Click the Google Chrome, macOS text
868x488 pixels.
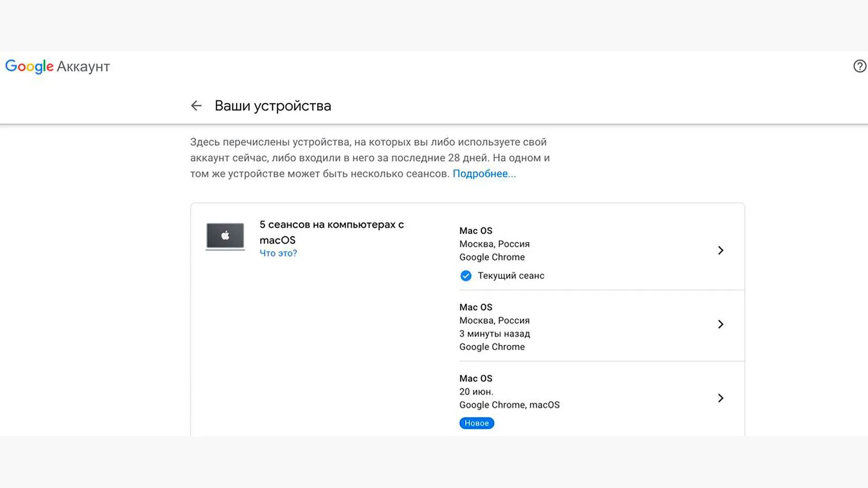pos(509,405)
